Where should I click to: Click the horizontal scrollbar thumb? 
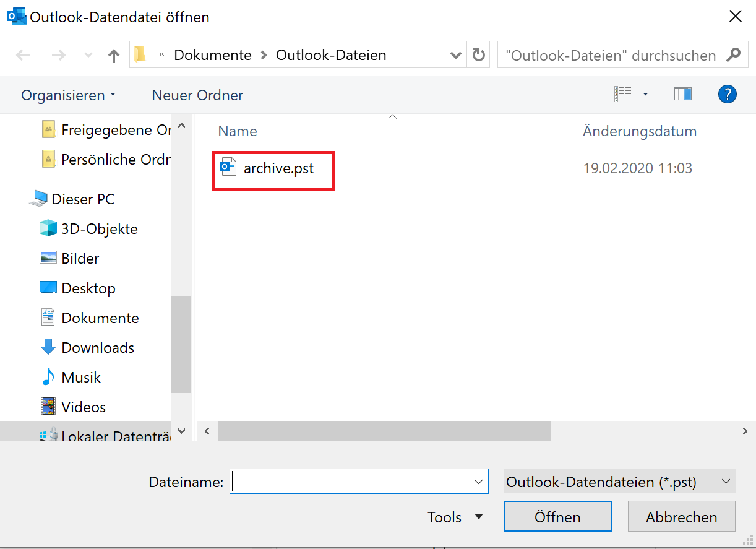pos(384,431)
